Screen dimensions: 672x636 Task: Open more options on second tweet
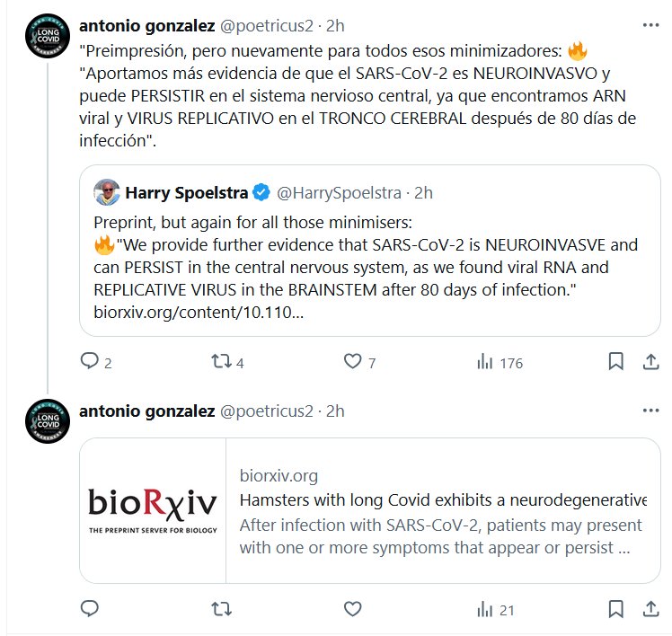tap(650, 411)
